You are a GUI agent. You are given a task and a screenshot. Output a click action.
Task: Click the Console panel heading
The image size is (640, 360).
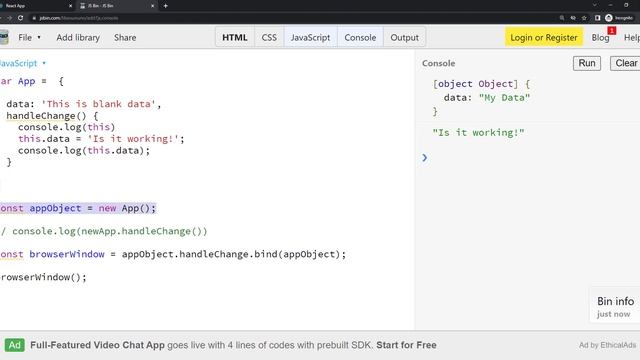[x=438, y=63]
